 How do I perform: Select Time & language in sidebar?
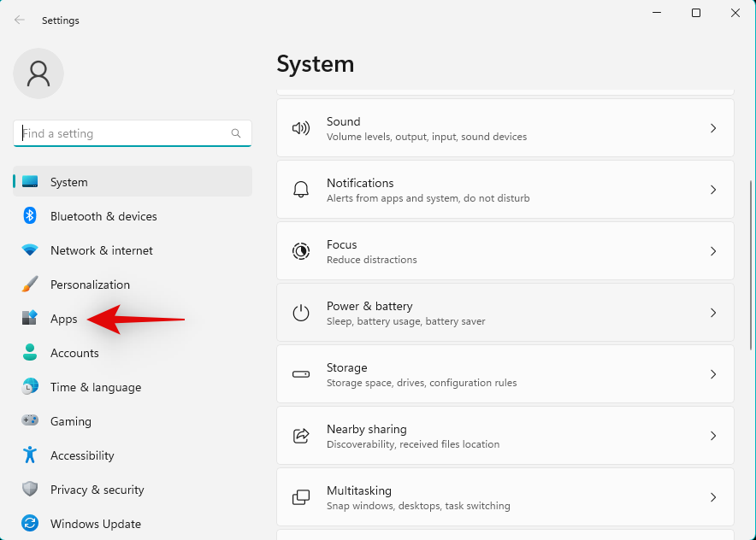[95, 387]
